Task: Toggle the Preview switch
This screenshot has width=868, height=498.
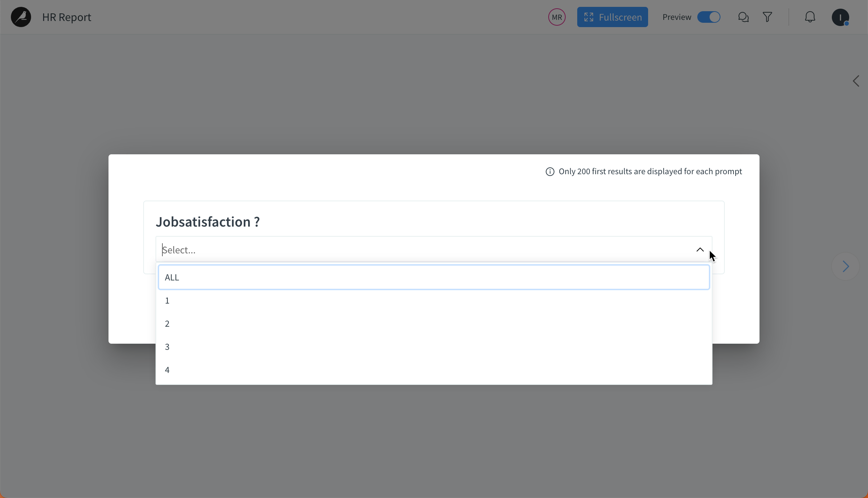Action: (x=709, y=17)
